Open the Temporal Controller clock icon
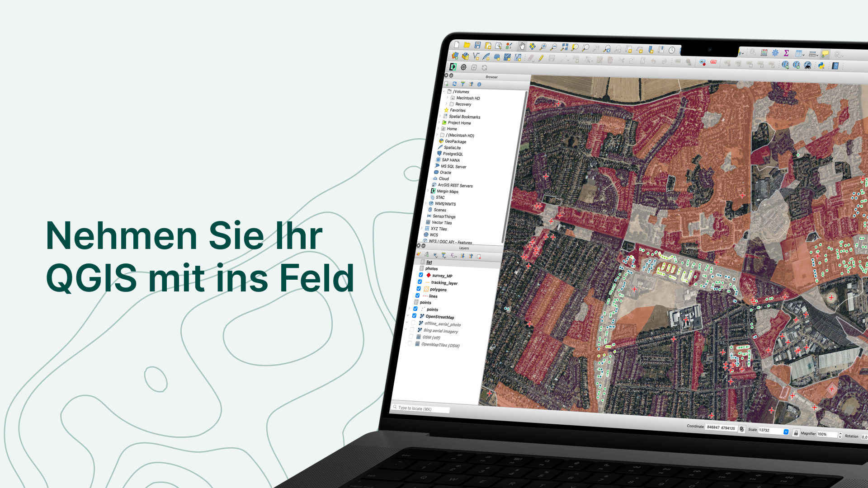Screen dimensions: 868x488 tap(672, 50)
